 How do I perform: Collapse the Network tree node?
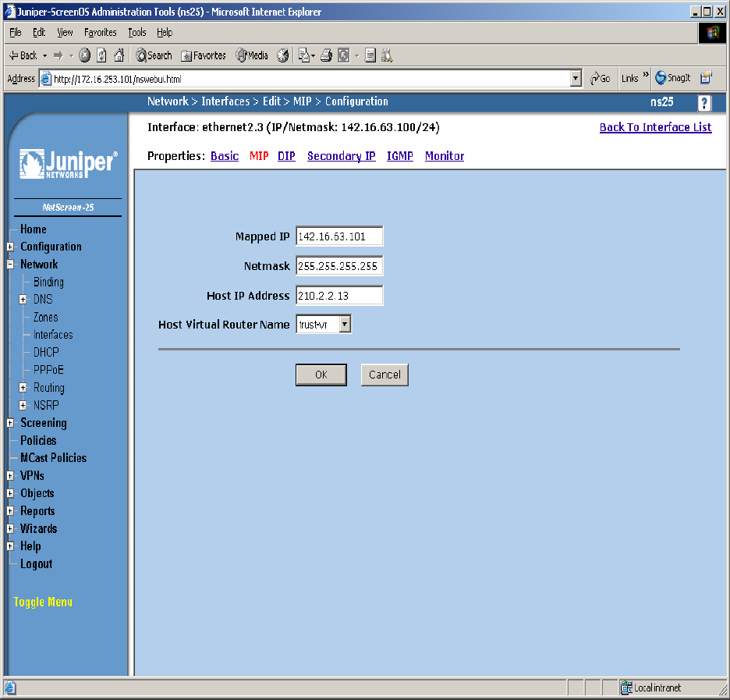(10, 265)
